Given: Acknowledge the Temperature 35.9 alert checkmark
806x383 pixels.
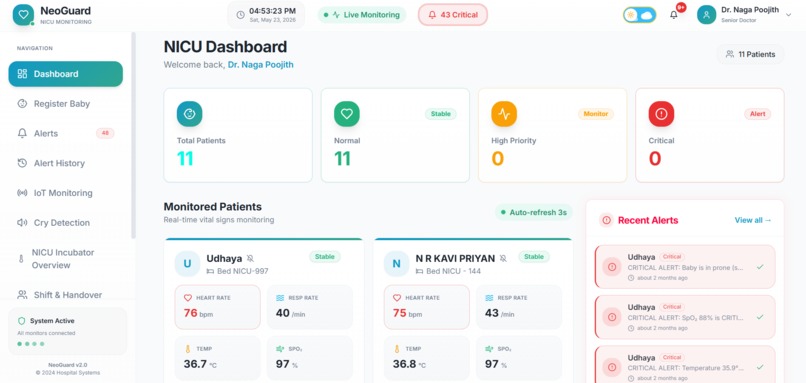Looking at the screenshot, I should point(760,367).
